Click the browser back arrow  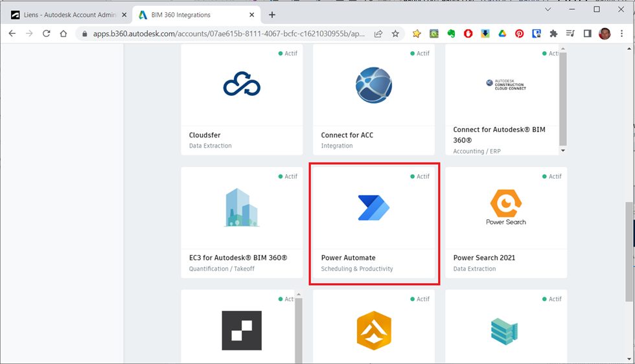click(12, 34)
